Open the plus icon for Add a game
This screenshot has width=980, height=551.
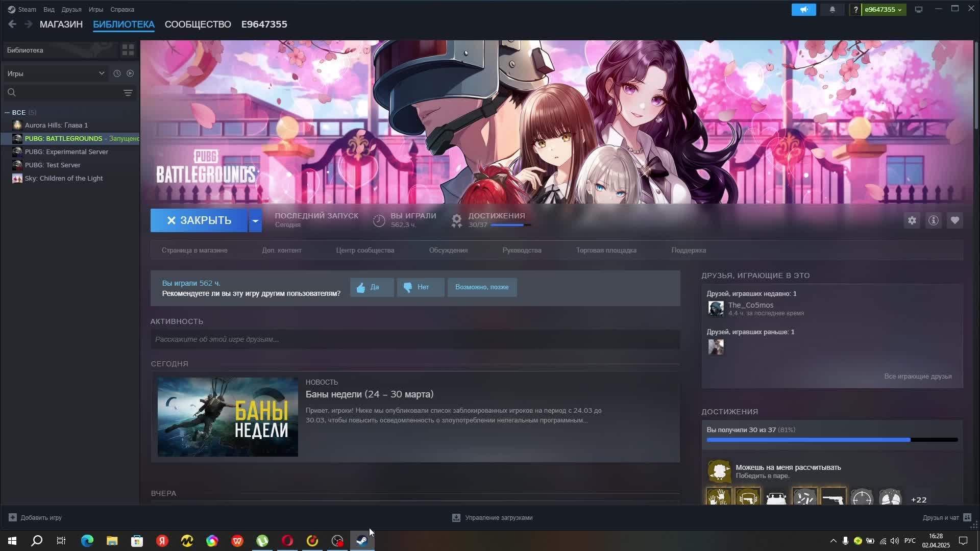tap(13, 517)
